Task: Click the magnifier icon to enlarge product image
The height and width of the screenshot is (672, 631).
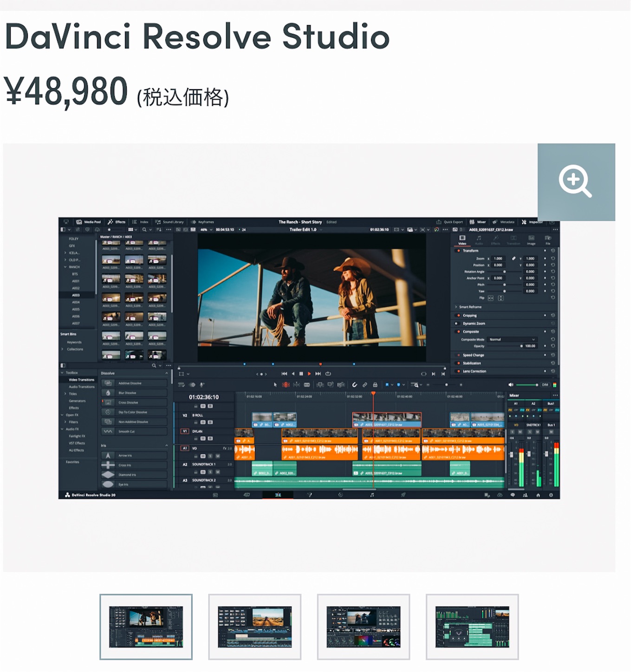Action: (576, 181)
